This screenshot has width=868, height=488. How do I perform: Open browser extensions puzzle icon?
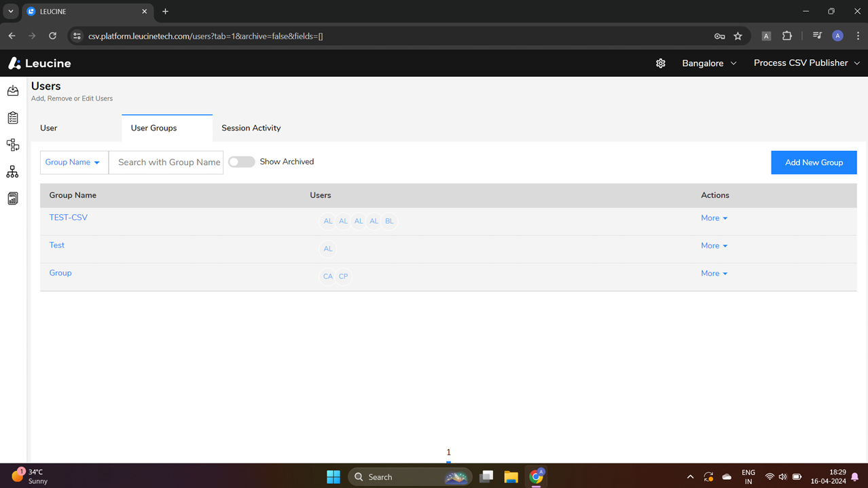point(787,36)
